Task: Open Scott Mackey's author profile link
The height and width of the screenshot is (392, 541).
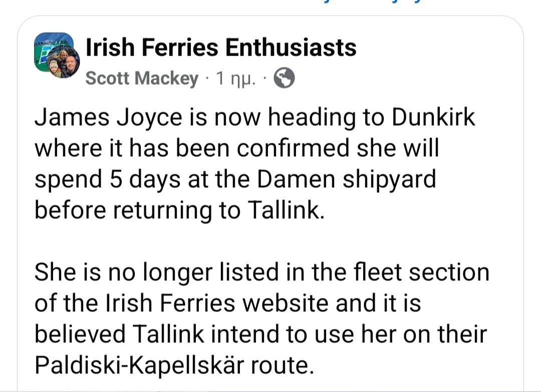Action: 142,78
